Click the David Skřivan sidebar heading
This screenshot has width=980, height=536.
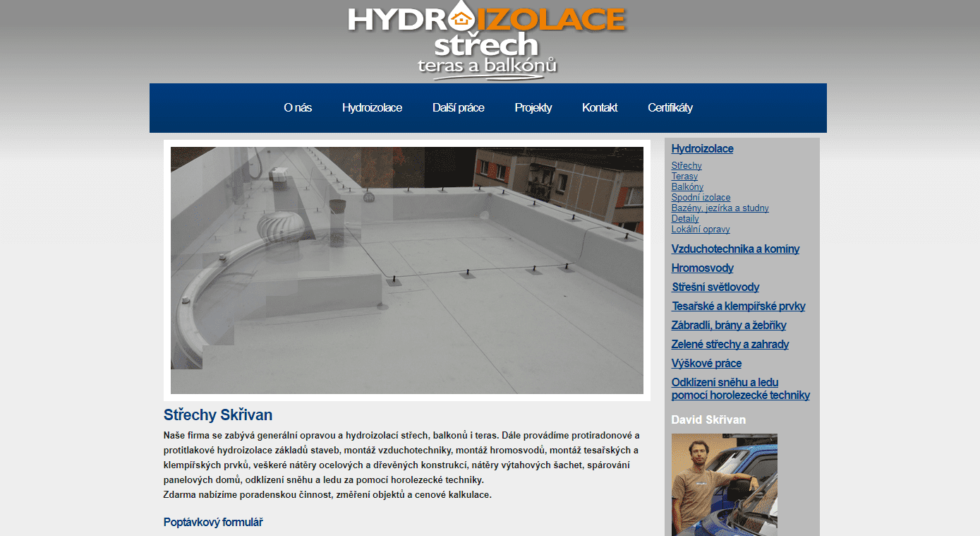click(x=708, y=419)
